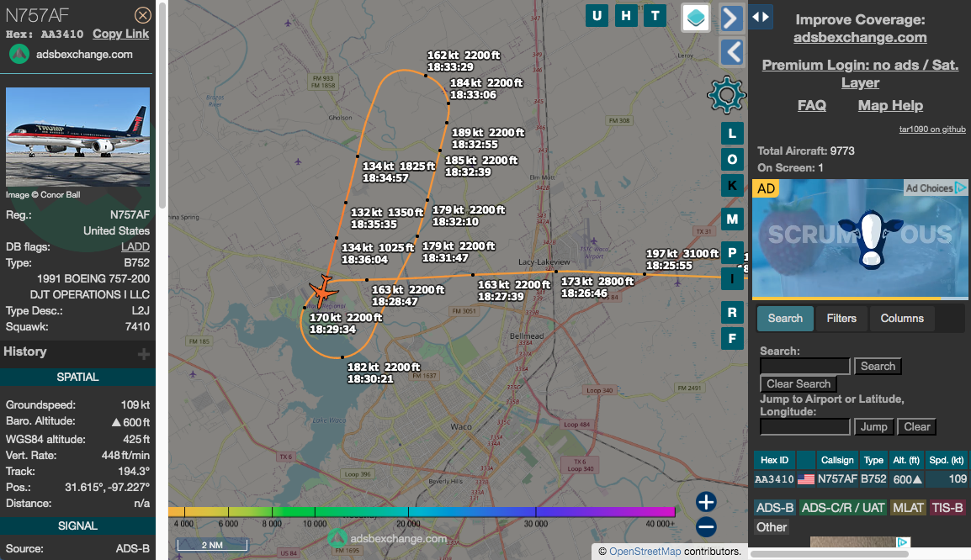Switch to the Search tab
This screenshot has height=560, width=971.
pyautogui.click(x=785, y=318)
